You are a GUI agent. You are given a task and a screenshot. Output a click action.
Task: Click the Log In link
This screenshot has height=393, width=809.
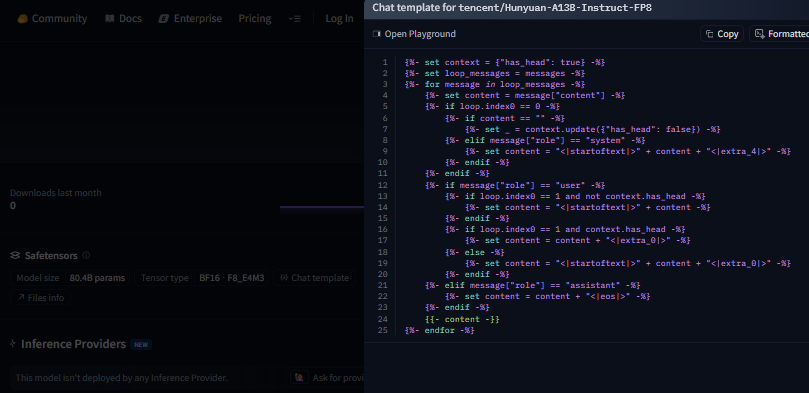pyautogui.click(x=339, y=19)
